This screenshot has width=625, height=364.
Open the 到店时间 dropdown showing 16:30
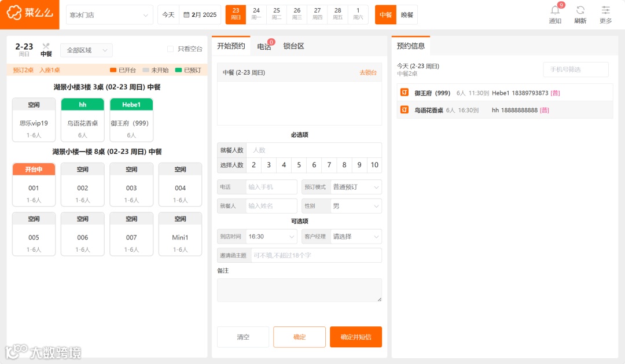pos(271,237)
